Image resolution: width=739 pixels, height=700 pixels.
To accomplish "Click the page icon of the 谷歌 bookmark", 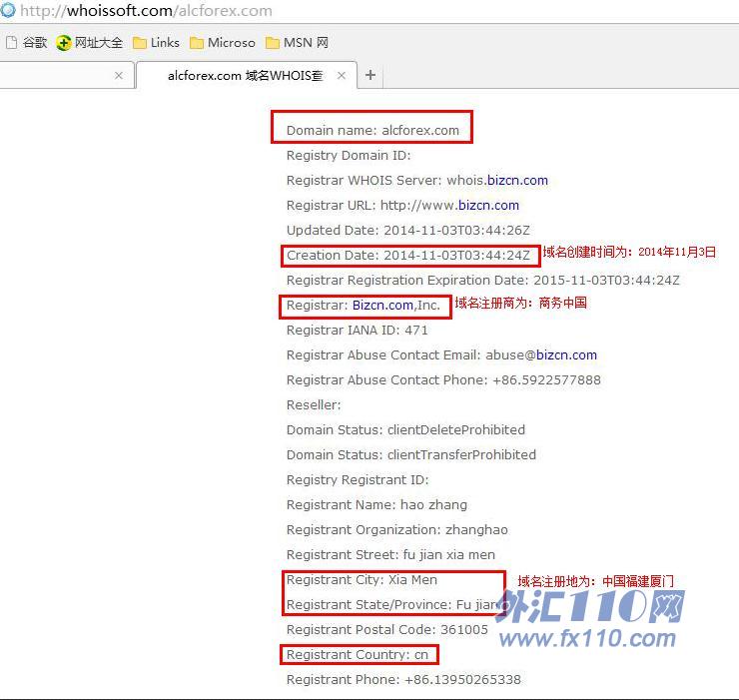I will 12,43.
